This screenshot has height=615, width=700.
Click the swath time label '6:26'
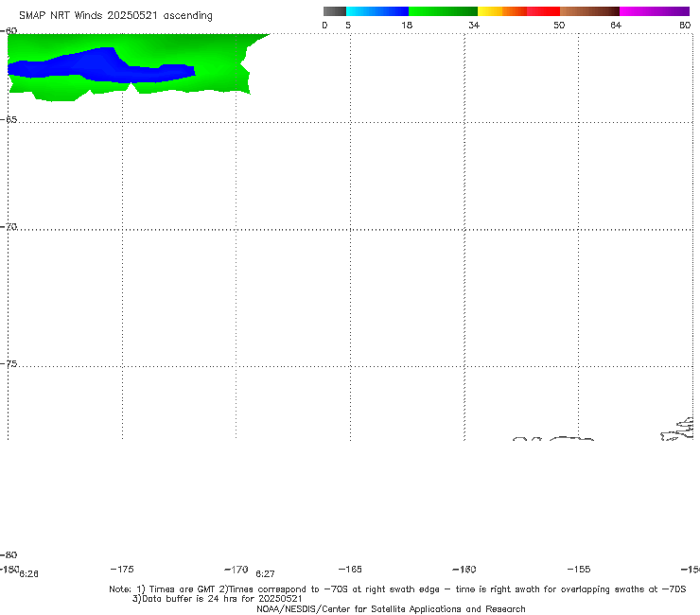point(28,574)
